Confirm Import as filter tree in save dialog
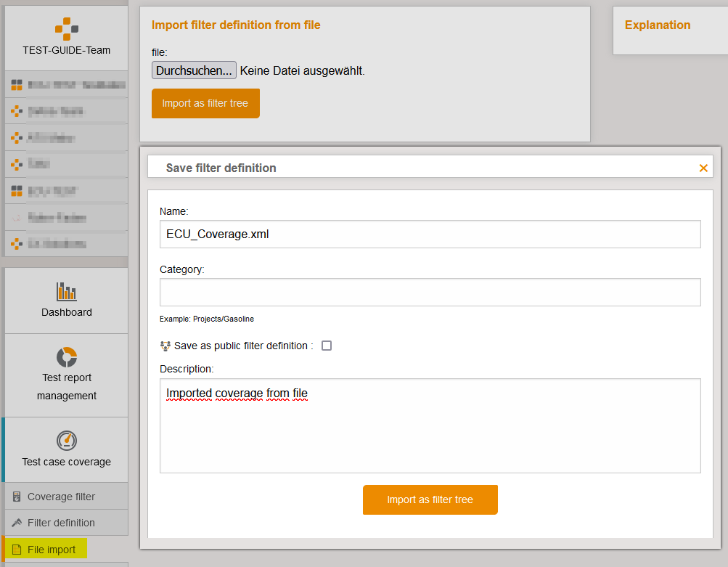This screenshot has height=567, width=728. click(430, 499)
